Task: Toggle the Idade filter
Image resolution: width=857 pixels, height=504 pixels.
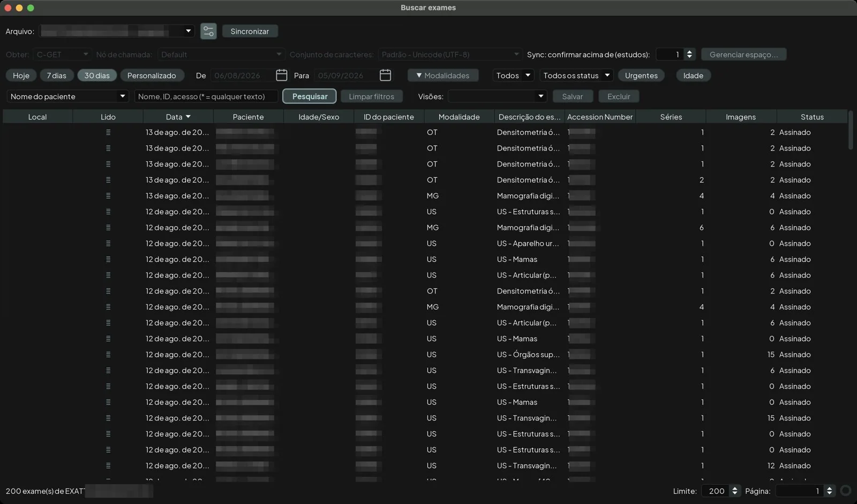Action: click(x=693, y=76)
